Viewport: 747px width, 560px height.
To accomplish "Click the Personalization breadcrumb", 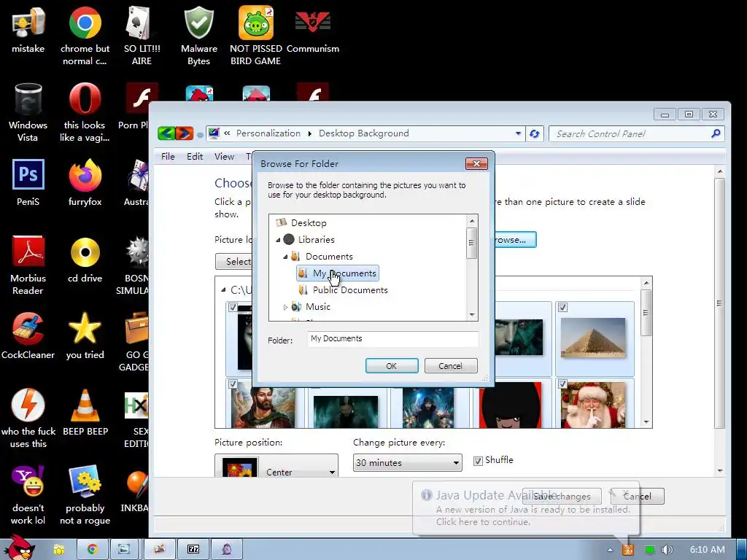I will click(x=268, y=133).
